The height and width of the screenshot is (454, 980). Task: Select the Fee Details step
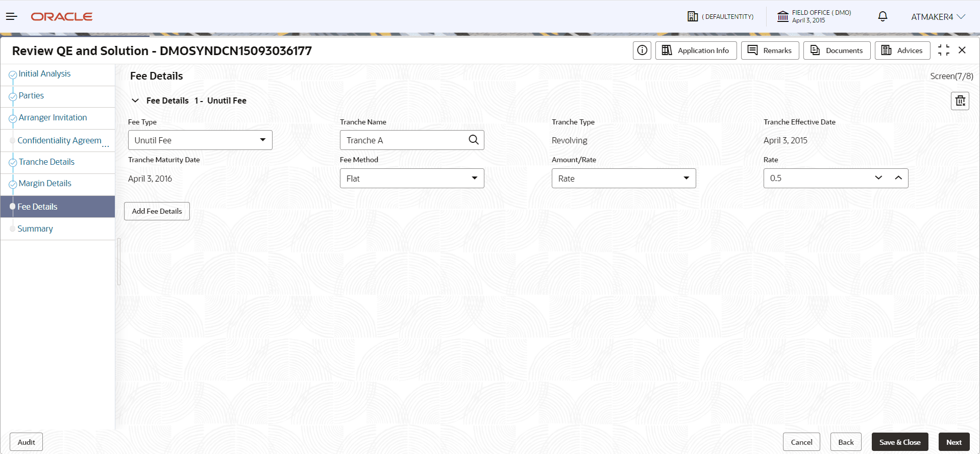(57, 207)
